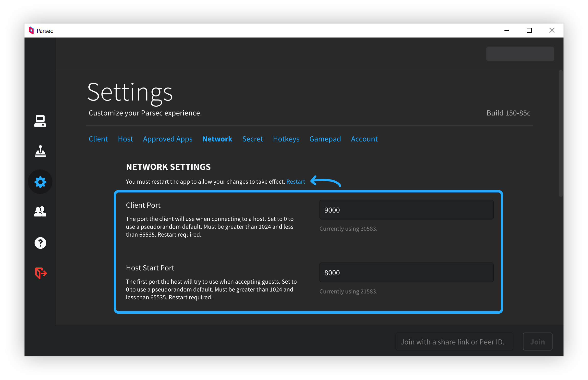The image size is (588, 380).
Task: Click the Client Port label
Action: pos(143,205)
